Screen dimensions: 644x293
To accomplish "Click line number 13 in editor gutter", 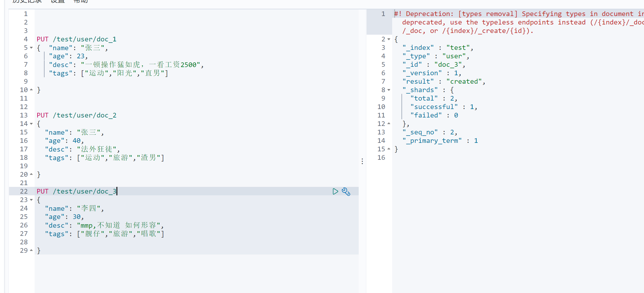I will click(x=24, y=115).
